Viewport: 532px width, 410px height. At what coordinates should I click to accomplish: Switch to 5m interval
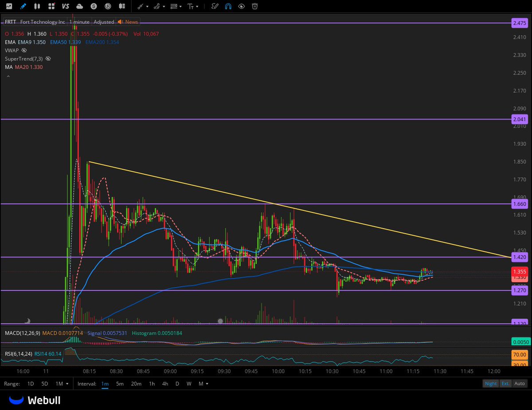(x=120, y=383)
